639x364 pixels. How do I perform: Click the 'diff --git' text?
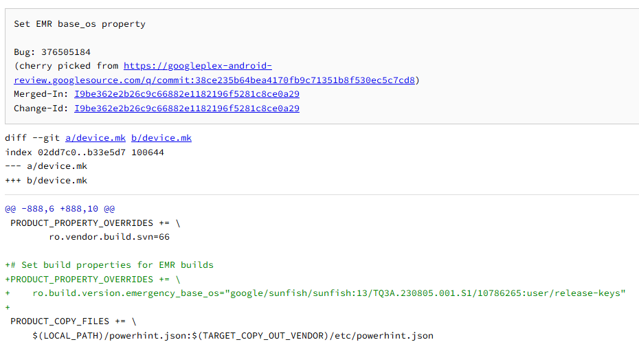(32, 138)
